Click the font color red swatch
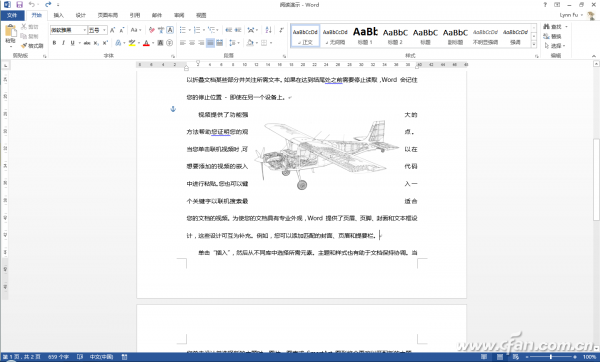This screenshot has height=362, width=600. coord(146,43)
